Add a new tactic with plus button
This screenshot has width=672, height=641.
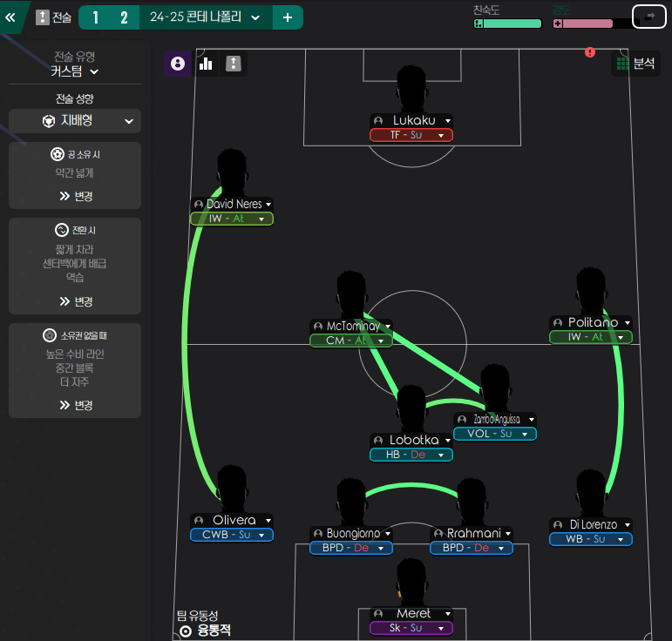[288, 17]
